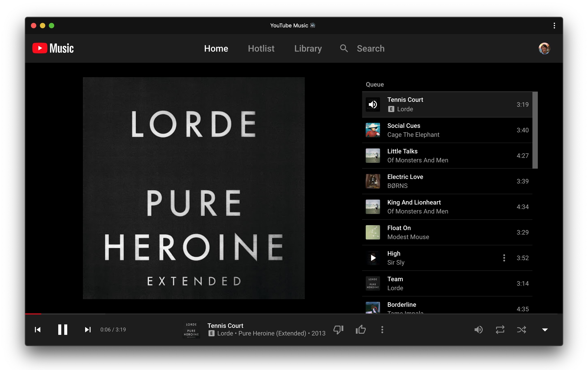Screen dimensions: 588x370
Task: Open the volume control
Action: [x=479, y=329]
